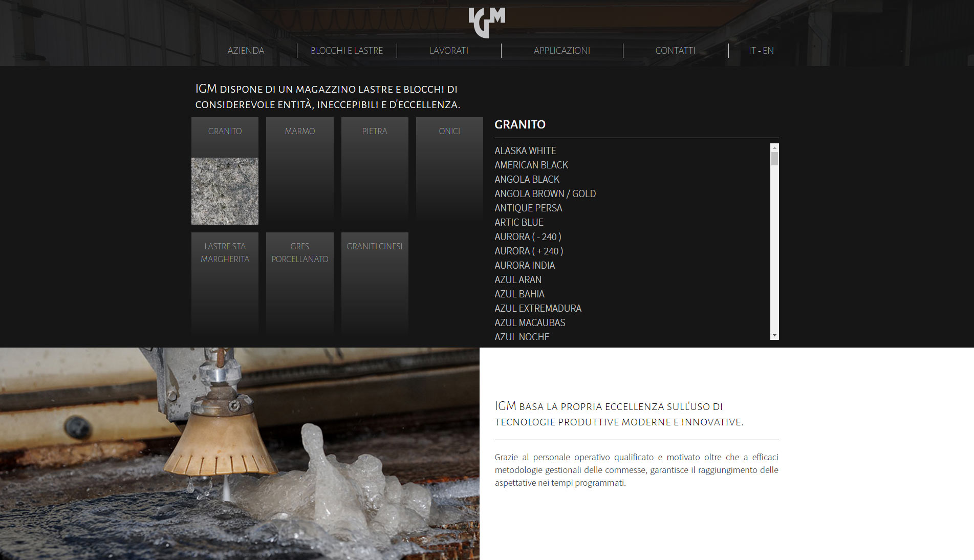Click the 'Grazie al personale operativo' paragraph
Image resolution: width=974 pixels, height=560 pixels.
636,470
